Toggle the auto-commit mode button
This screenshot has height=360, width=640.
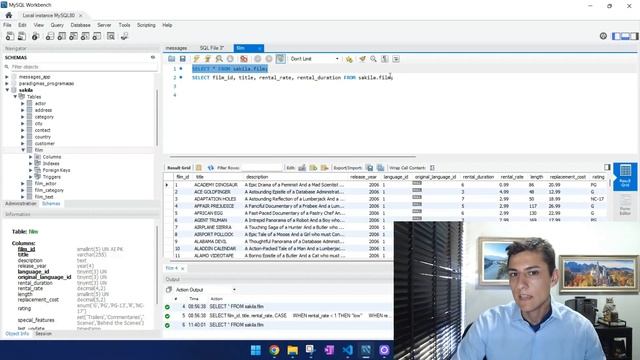click(x=280, y=59)
